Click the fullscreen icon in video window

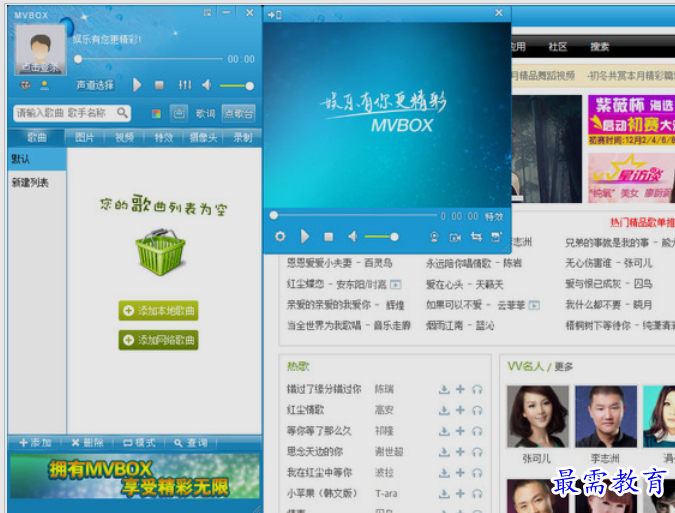[x=496, y=237]
